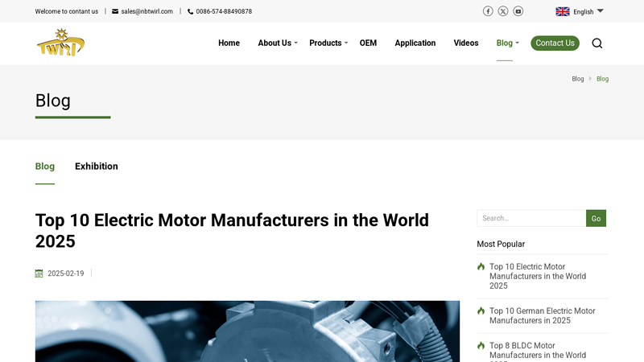Focus the sidebar Search input field
This screenshot has height=362, width=644.
coord(531,218)
